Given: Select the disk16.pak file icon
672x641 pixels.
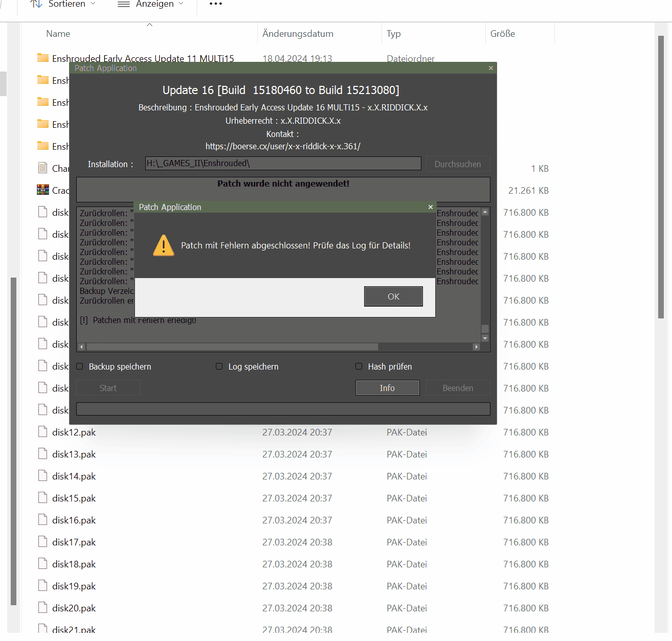Looking at the screenshot, I should [43, 520].
